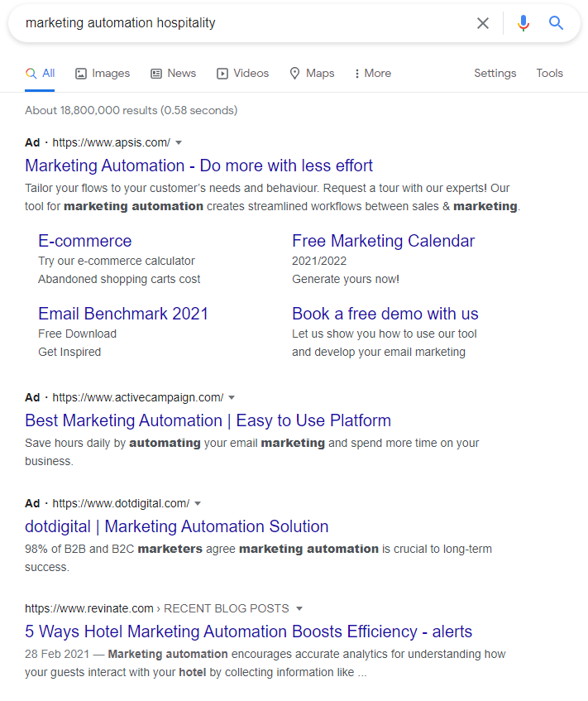588x701 pixels.
Task: Open 'Book a free demo with us' sitelink
Action: (x=385, y=314)
